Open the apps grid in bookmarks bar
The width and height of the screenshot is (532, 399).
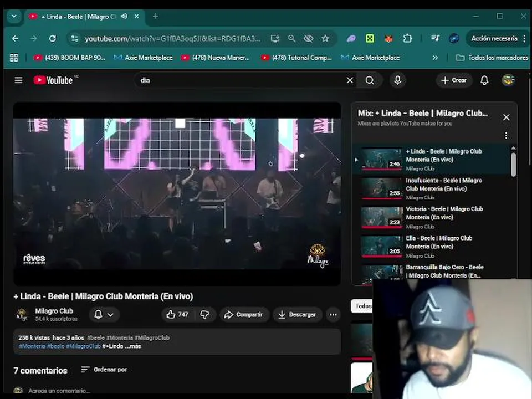14,58
